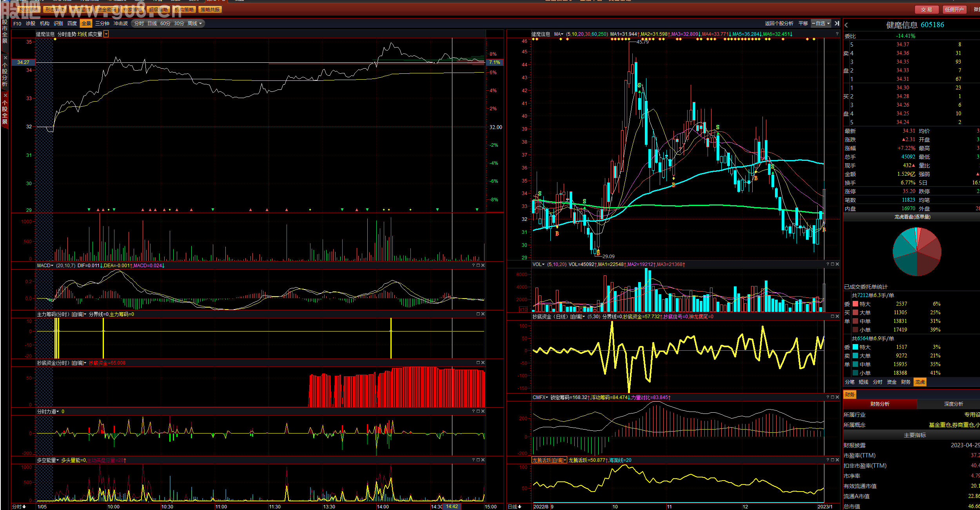This screenshot has height=510, width=980.
Task: Maximize the 主力筹码(分时) panel
Action: click(x=478, y=314)
